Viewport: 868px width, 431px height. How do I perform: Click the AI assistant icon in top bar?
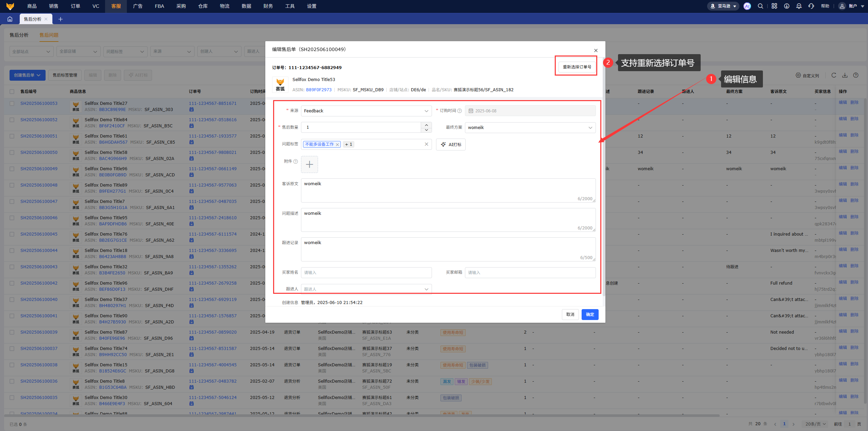pyautogui.click(x=747, y=6)
